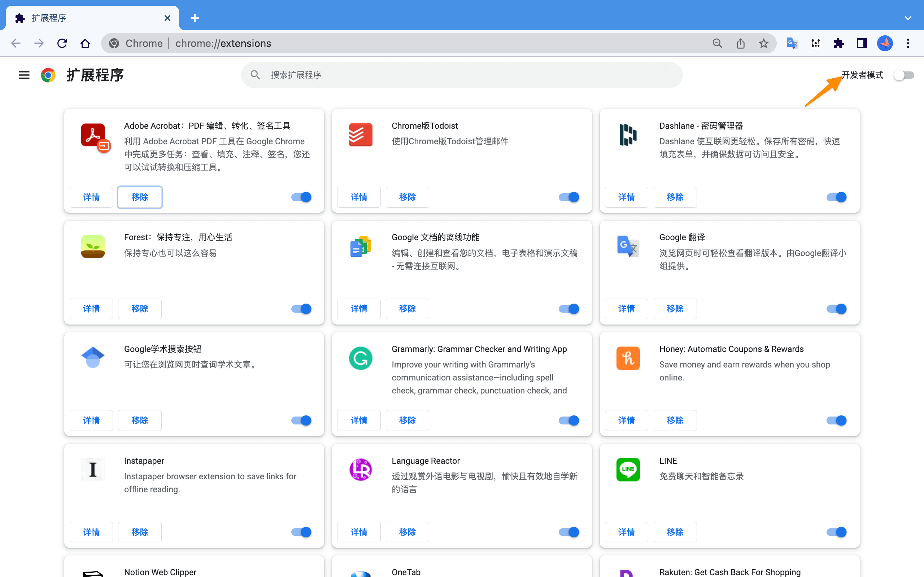Viewport: 924px width, 577px height.
Task: Toggle Forest extension off
Action: [300, 308]
